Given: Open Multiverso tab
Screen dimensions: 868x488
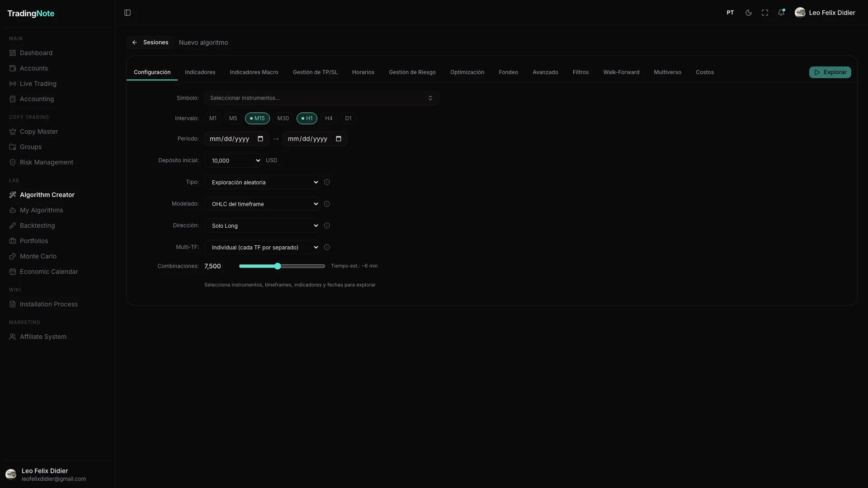Looking at the screenshot, I should point(667,72).
